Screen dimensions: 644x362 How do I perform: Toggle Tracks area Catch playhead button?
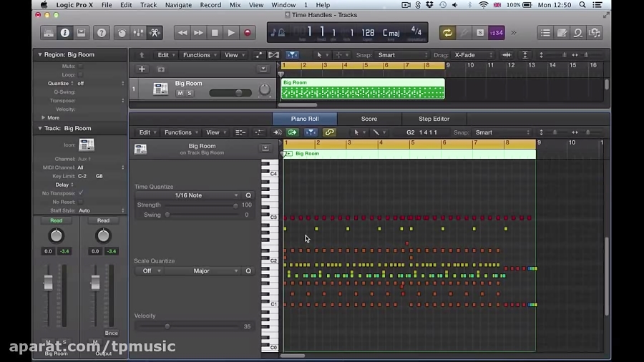292,55
